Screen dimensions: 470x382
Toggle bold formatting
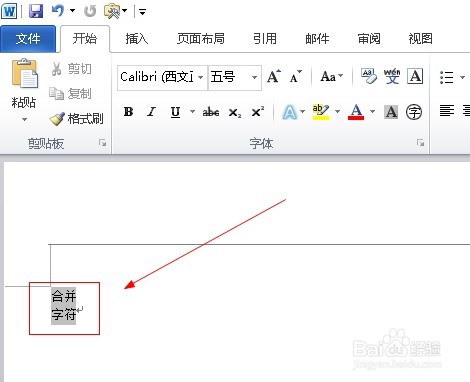click(128, 112)
